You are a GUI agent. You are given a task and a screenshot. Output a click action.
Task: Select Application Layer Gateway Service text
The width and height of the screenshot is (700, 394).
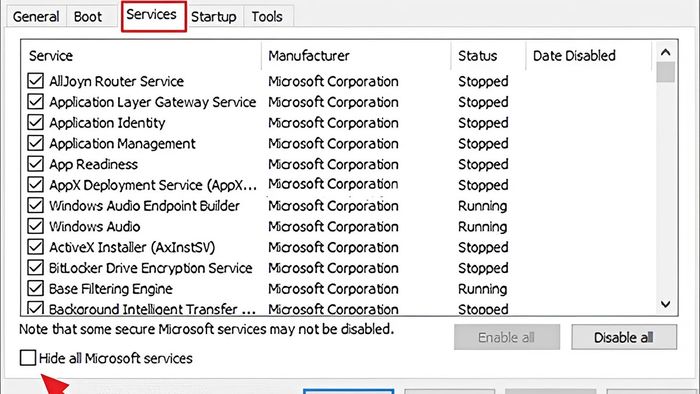click(x=153, y=102)
